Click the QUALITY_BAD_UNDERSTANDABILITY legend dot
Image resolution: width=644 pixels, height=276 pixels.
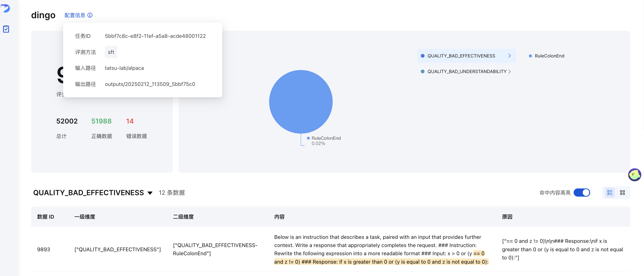click(x=422, y=72)
